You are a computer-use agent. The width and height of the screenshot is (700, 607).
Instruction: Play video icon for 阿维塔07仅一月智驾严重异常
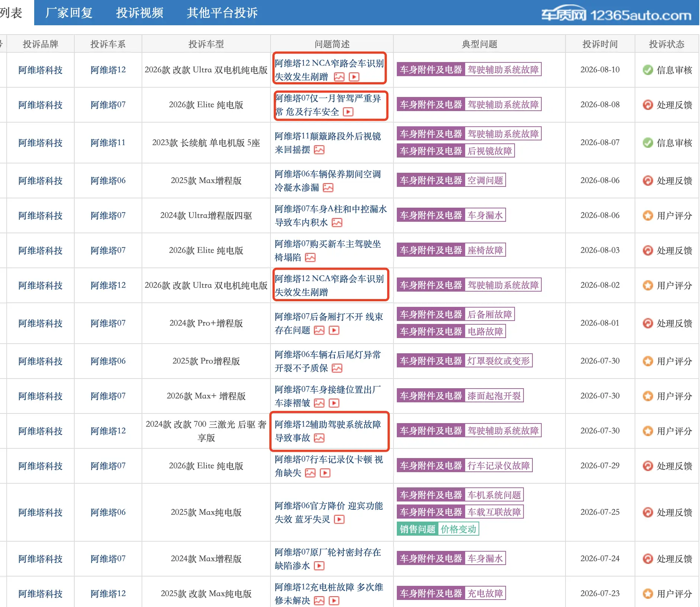click(348, 112)
